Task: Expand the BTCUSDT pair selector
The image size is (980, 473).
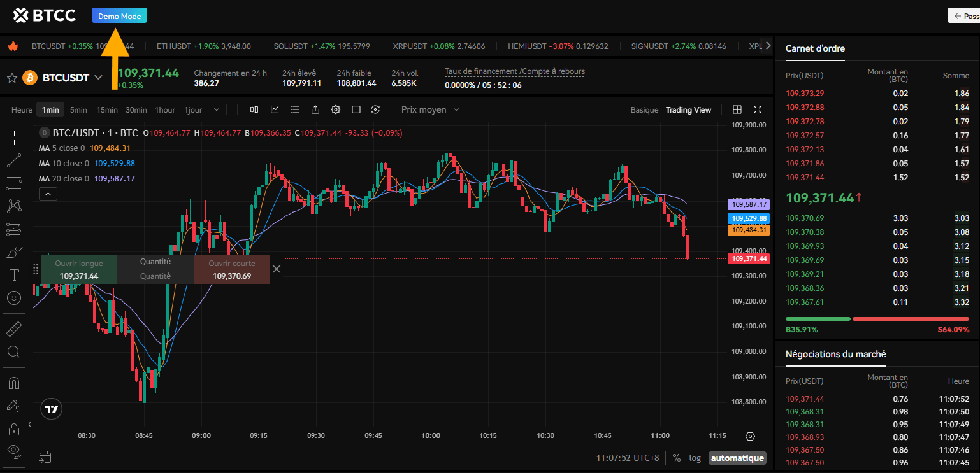Action: click(x=99, y=78)
